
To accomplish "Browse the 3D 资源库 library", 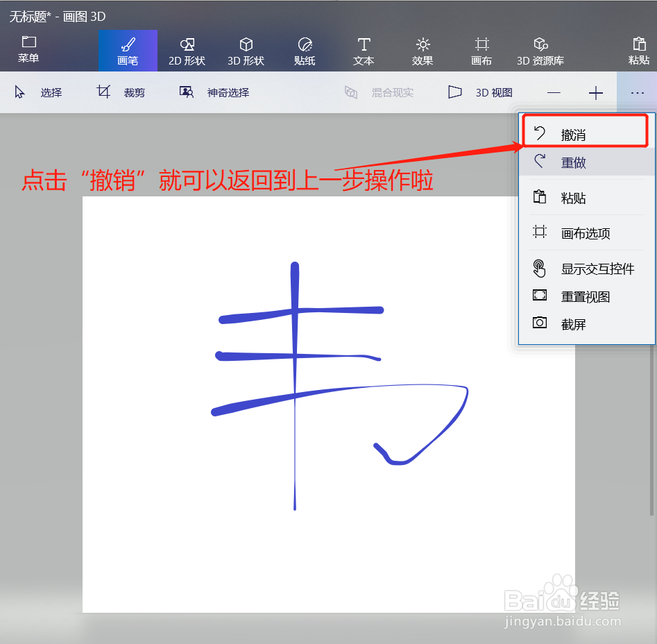I will 540,51.
